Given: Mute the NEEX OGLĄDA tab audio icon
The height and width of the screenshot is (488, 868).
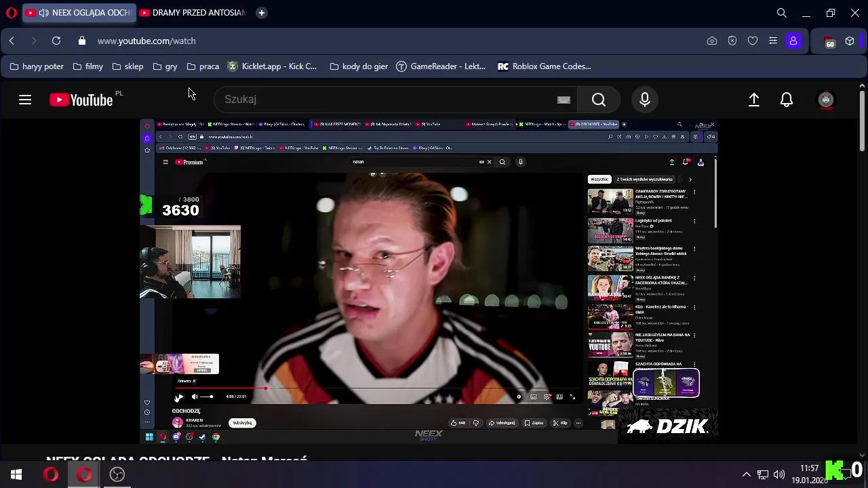Looking at the screenshot, I should pyautogui.click(x=43, y=13).
